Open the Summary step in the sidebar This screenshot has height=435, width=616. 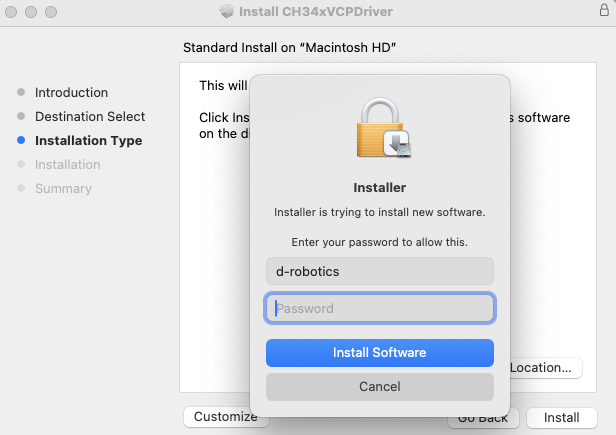click(x=63, y=189)
